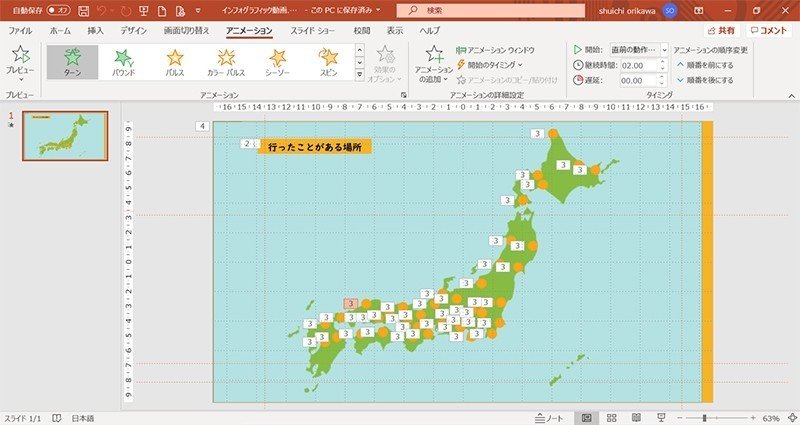Click 順番を前にする move earlier

coord(705,65)
